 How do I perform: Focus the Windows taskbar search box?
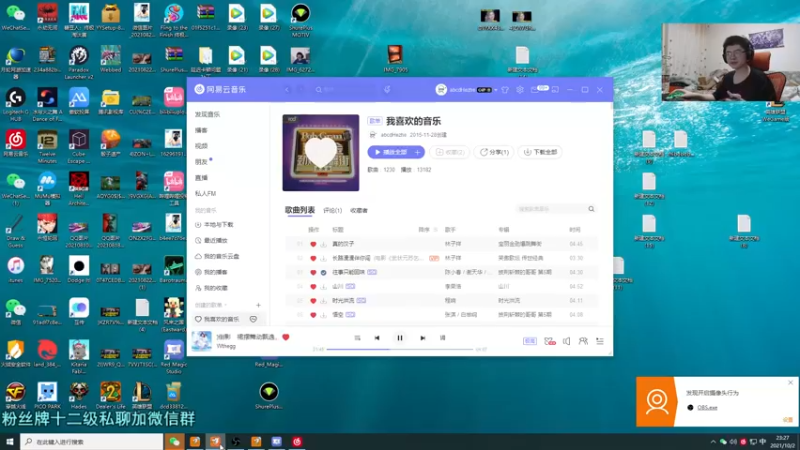coord(92,442)
